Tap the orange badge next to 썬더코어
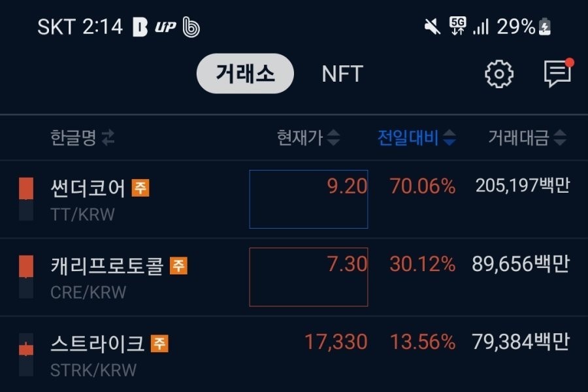The height and width of the screenshot is (392, 588). (140, 188)
